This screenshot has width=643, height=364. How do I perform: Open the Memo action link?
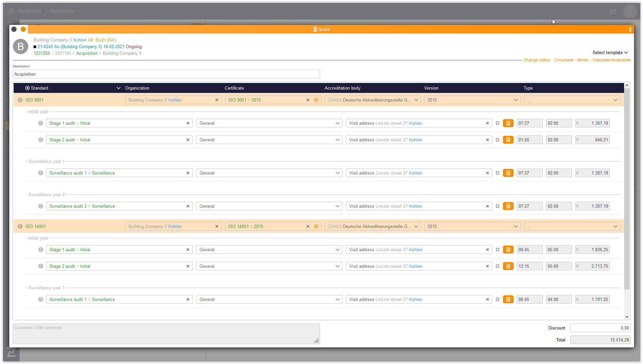click(x=582, y=60)
